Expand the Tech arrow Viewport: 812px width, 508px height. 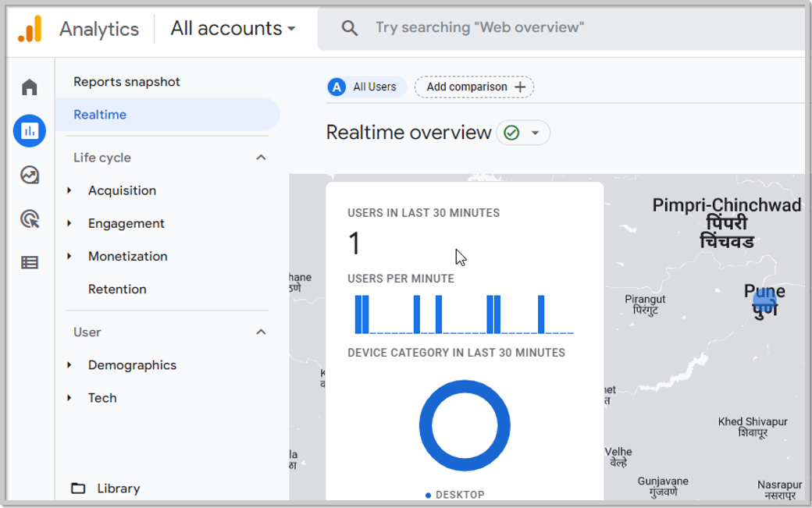click(69, 398)
